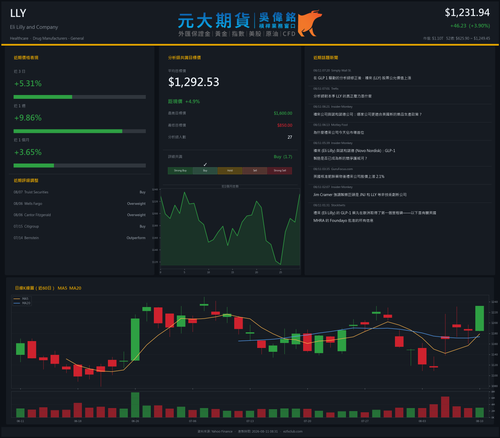Open the 07/15 Citigroup rating row
This screenshot has width=500, height=438.
pos(80,226)
